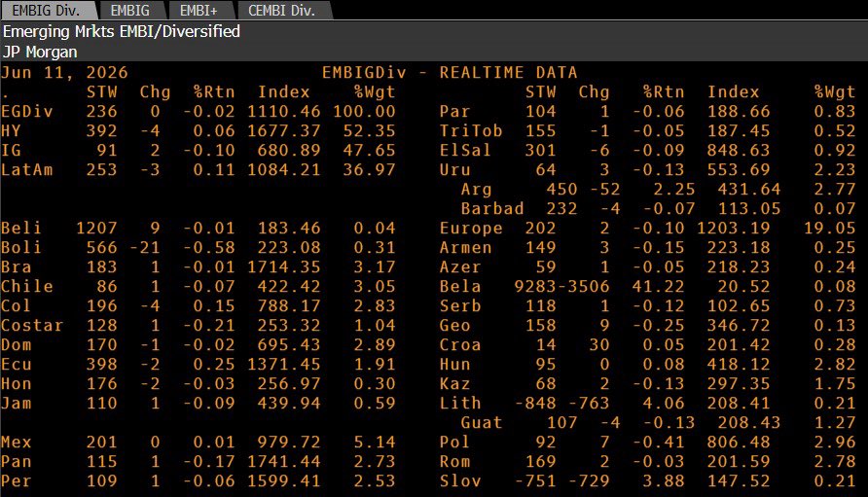Open the CEMBI Div. tab

pyautogui.click(x=282, y=11)
